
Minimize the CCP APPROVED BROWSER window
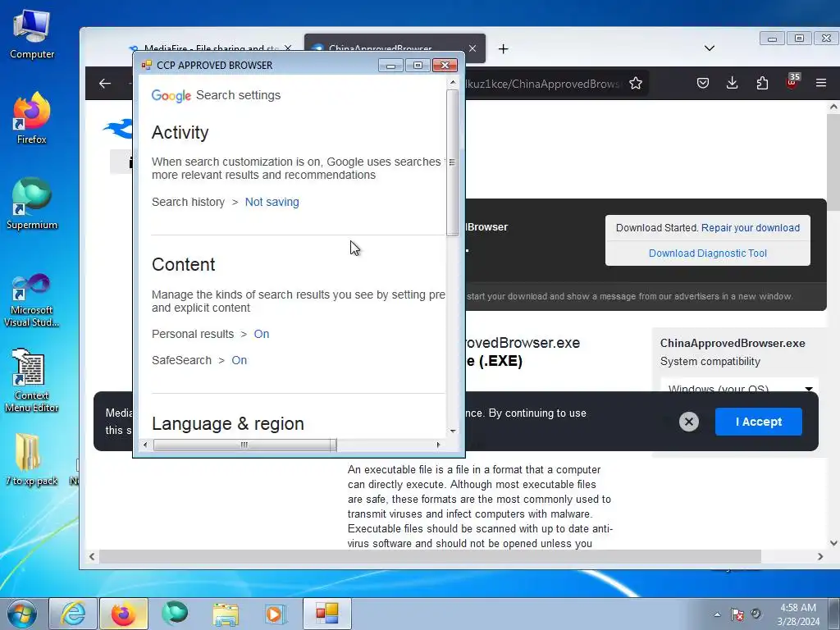coord(391,66)
